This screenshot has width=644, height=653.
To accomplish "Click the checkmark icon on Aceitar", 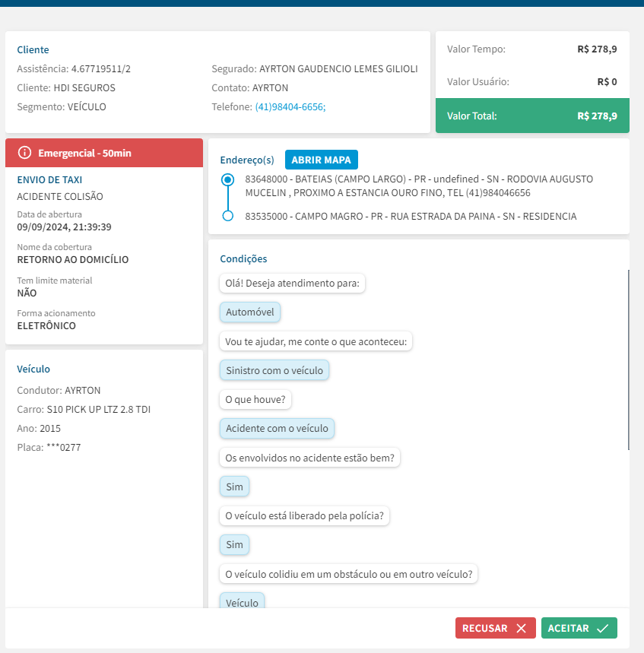I will coord(602,628).
